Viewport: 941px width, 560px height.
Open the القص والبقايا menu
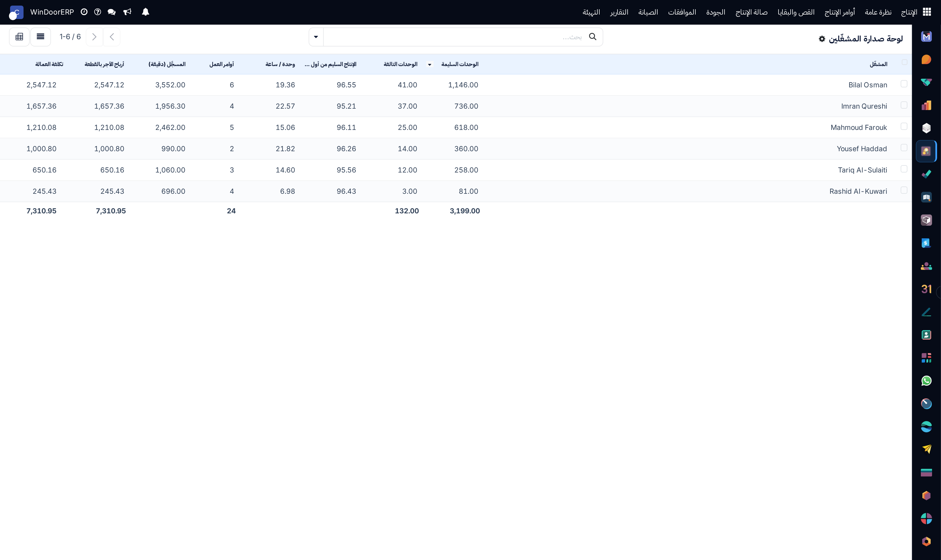(x=796, y=12)
